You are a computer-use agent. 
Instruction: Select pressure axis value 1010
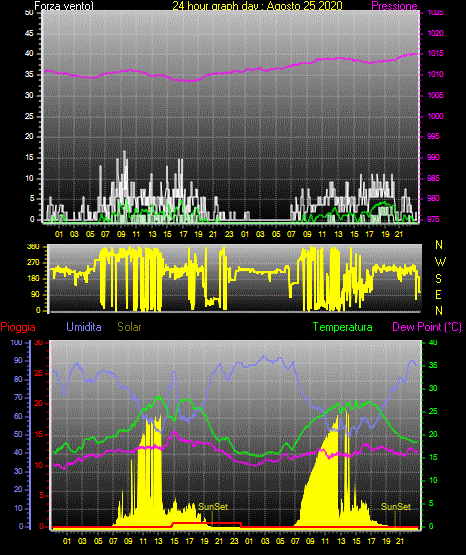click(x=435, y=74)
